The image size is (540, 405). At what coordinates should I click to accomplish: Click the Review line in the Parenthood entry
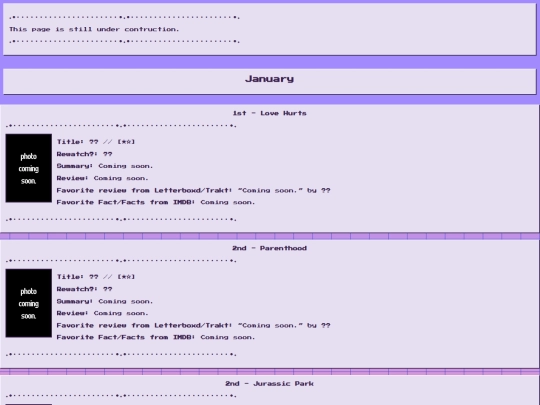[103, 313]
